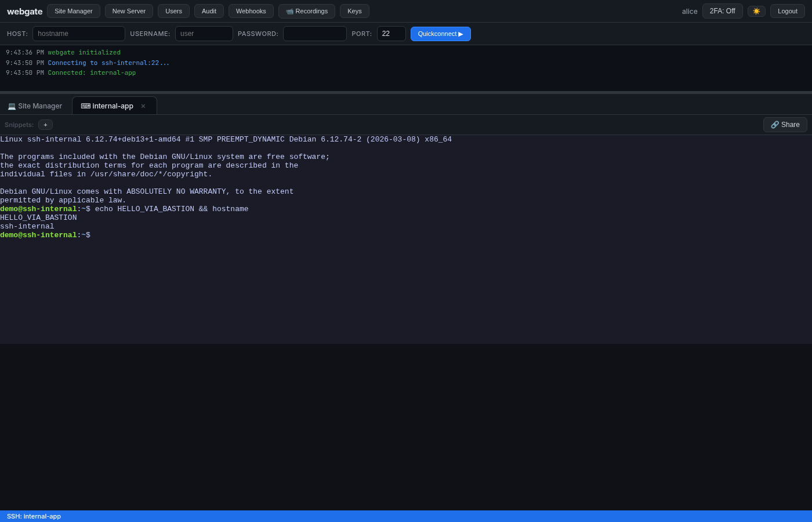Click the 'Connecting to ssh-internal:22...' log line
The image size is (812, 522).
tap(108, 63)
